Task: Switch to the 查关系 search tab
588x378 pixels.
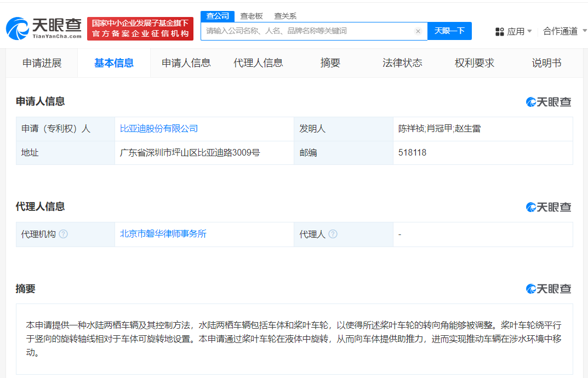Action: point(285,16)
